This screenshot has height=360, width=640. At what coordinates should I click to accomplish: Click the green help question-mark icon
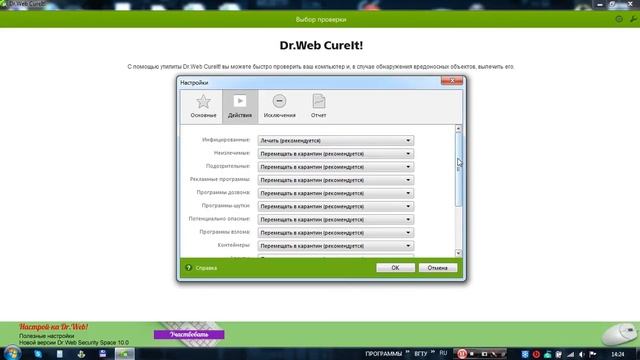coord(189,268)
